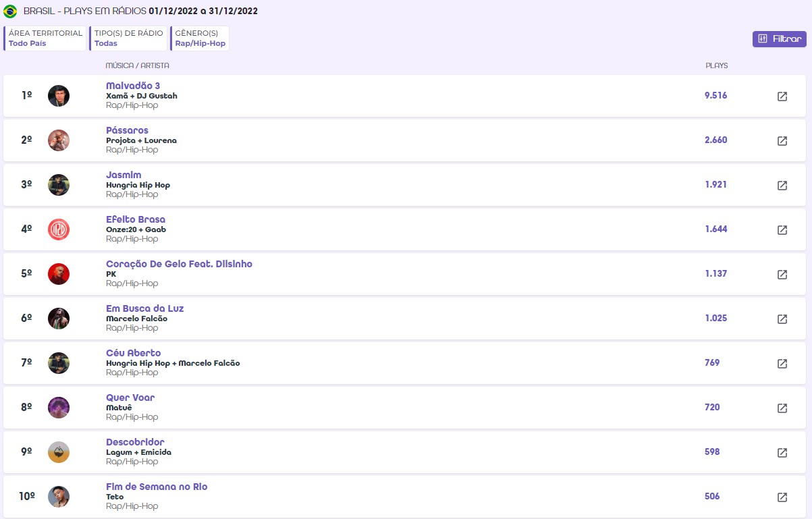Click the Filtrar button
This screenshot has height=519, width=812.
click(780, 39)
